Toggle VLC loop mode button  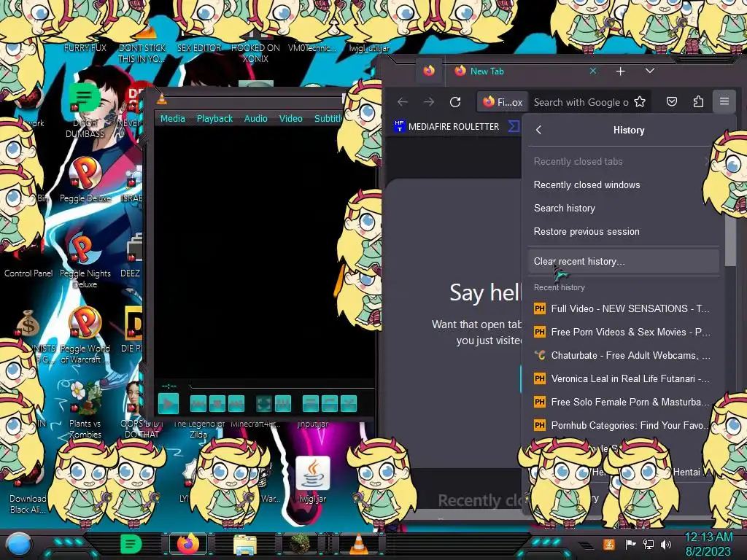pyautogui.click(x=330, y=404)
